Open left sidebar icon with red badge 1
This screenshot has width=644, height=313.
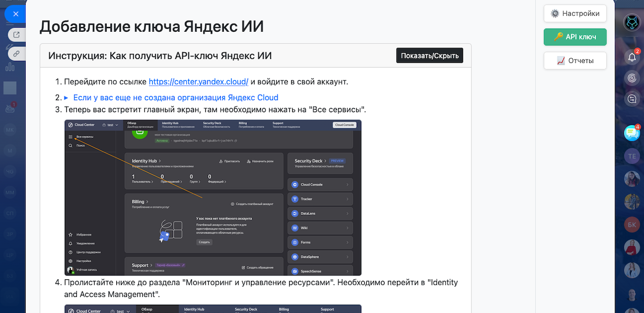click(x=10, y=108)
